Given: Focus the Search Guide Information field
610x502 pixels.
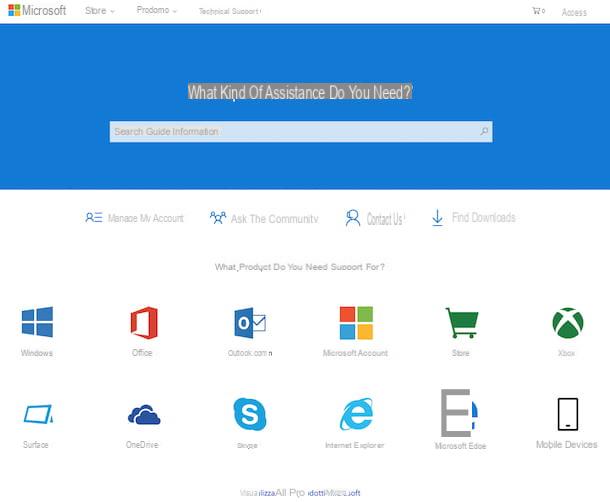Looking at the screenshot, I should click(x=301, y=132).
